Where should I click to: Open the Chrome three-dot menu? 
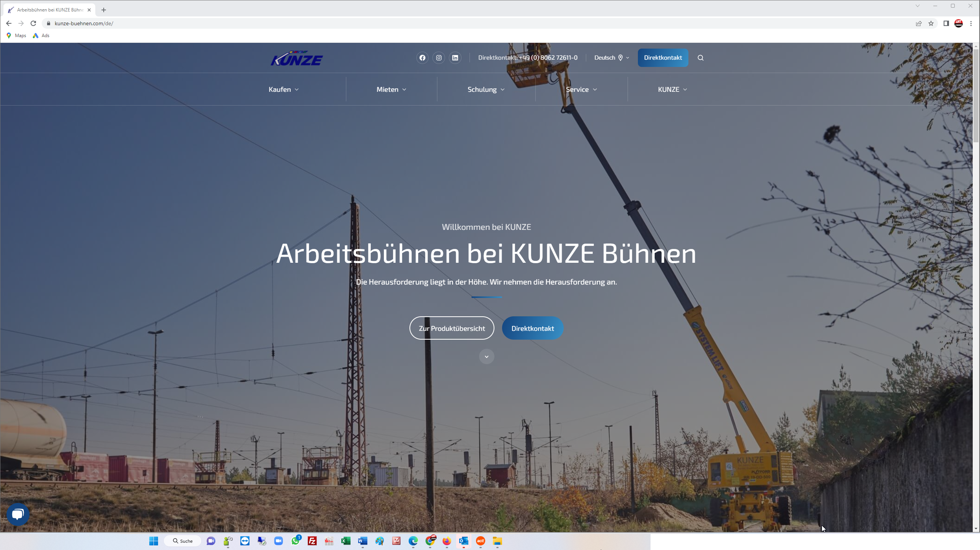click(971, 23)
